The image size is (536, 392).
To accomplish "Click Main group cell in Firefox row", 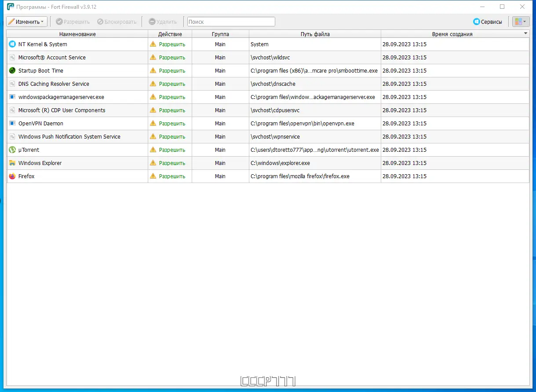I will click(x=220, y=176).
